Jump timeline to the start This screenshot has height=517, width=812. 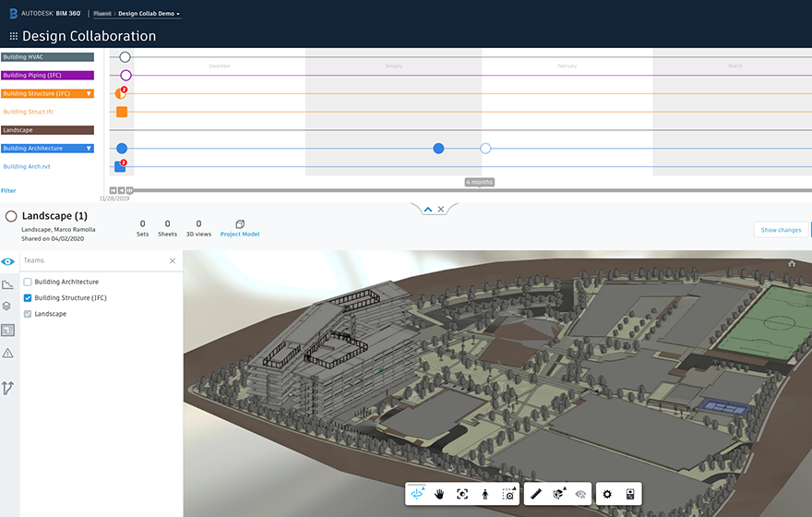pos(113,190)
